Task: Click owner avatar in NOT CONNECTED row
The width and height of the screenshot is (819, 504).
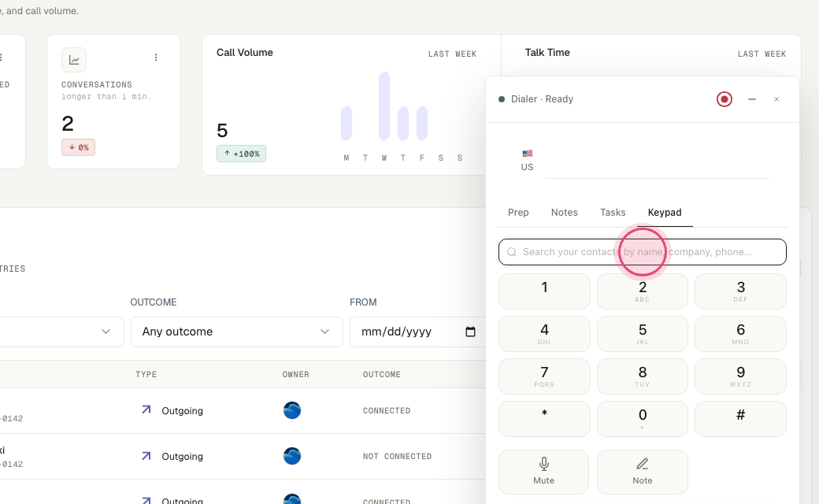Action: tap(292, 456)
